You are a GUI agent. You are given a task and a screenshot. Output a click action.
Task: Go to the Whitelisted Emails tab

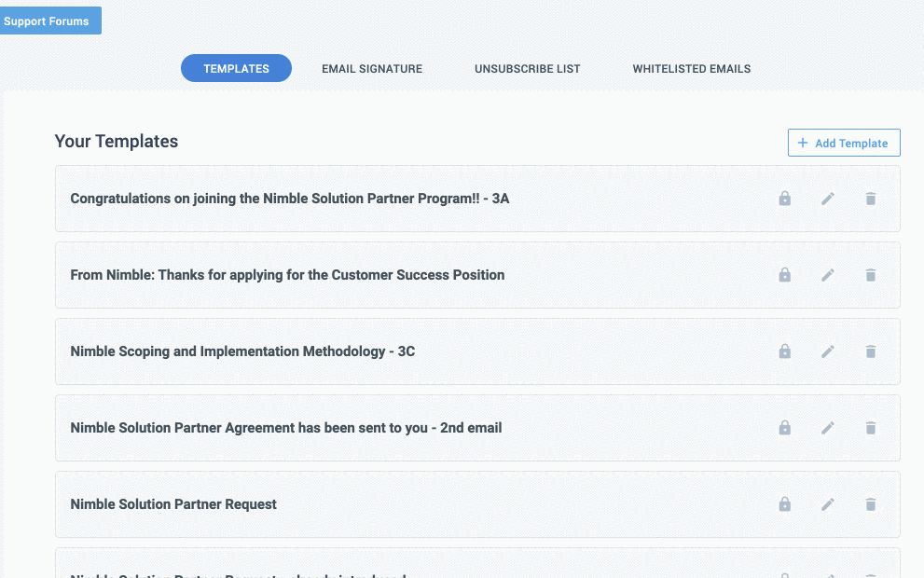(x=691, y=69)
